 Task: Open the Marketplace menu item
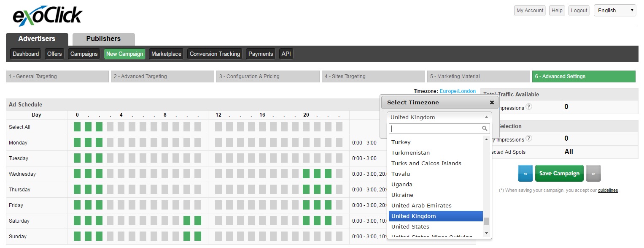tap(166, 54)
